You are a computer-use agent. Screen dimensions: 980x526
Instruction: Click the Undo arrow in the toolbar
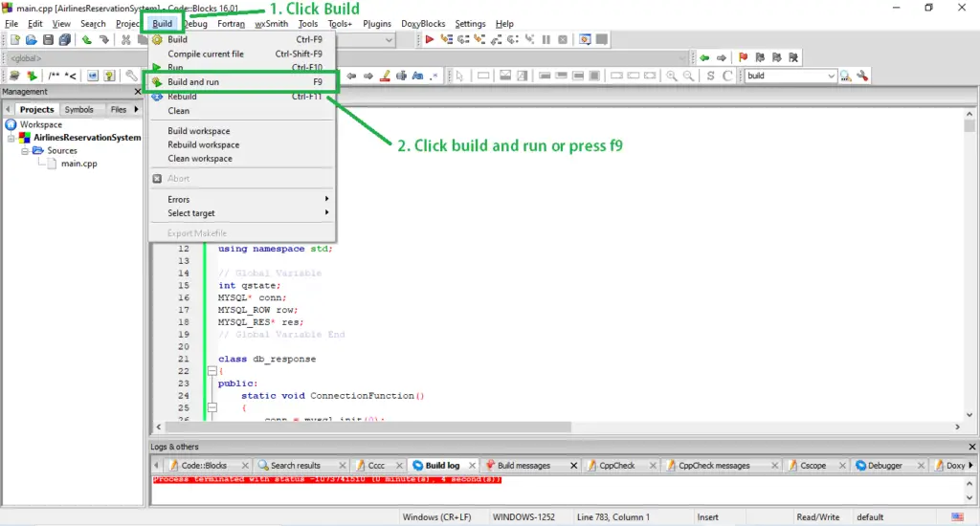[x=86, y=40]
